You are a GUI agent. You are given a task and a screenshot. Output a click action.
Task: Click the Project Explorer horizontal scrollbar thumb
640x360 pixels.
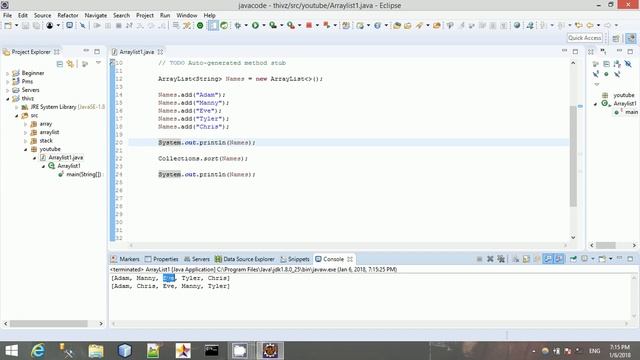coord(49,324)
